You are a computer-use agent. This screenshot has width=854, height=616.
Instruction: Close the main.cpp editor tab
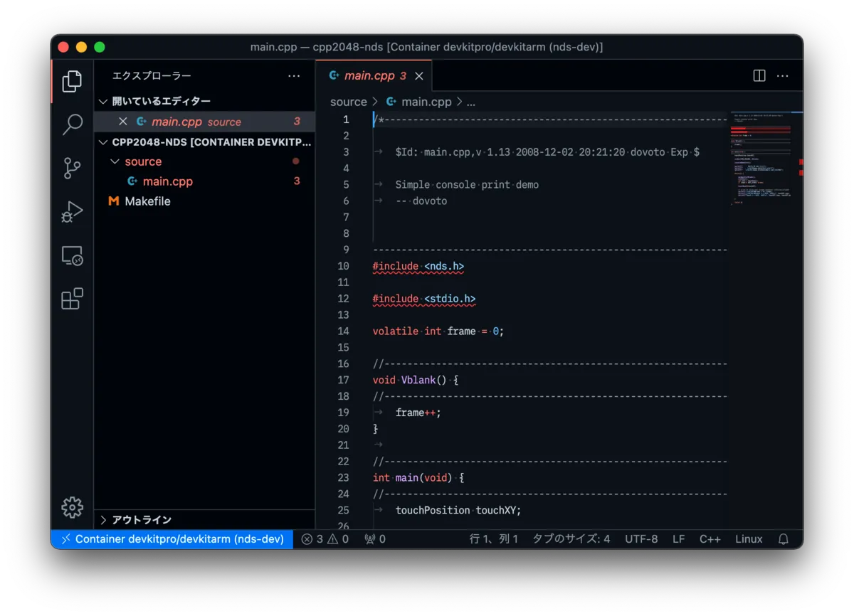pyautogui.click(x=419, y=76)
